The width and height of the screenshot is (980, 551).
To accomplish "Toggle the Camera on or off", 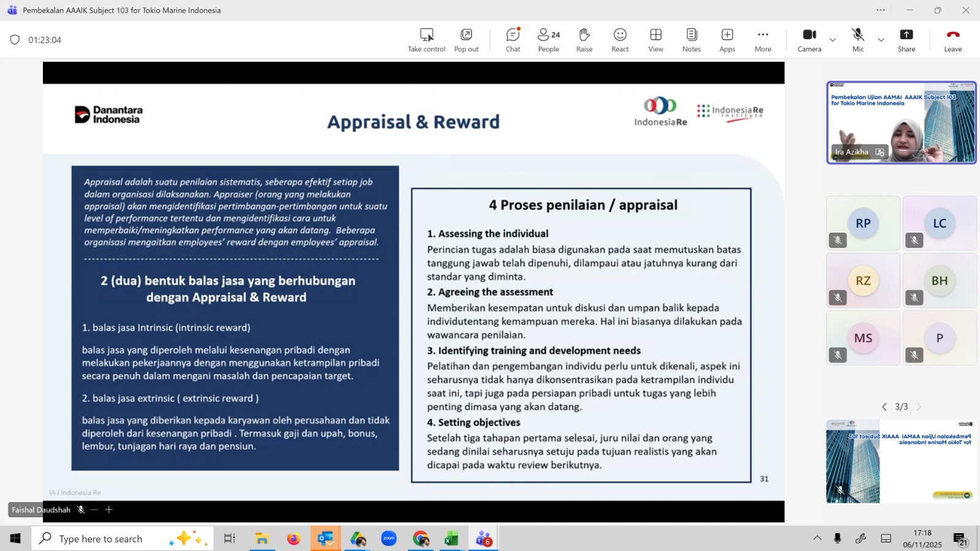I will click(x=809, y=40).
